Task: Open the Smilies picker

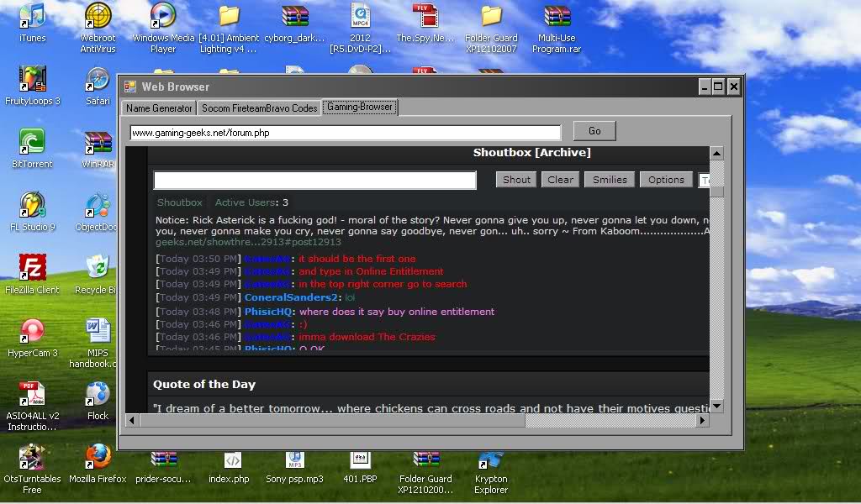Action: point(610,180)
